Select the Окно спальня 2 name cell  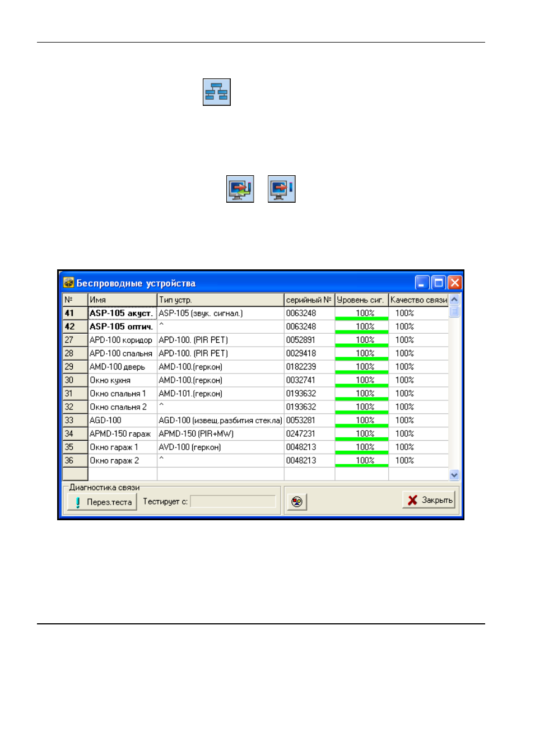122,407
